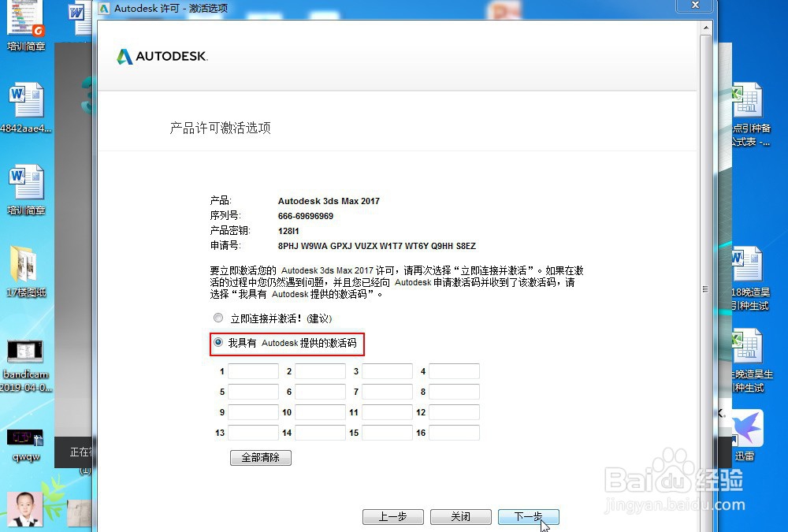Proceed with the 下一步 next button
Viewport: 788px width, 532px height.
click(528, 517)
